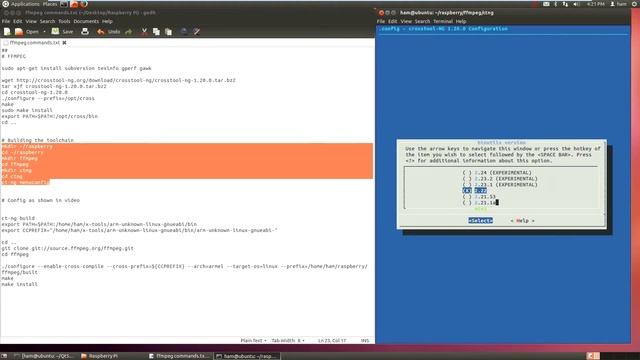Click the Open file button

tap(27, 31)
